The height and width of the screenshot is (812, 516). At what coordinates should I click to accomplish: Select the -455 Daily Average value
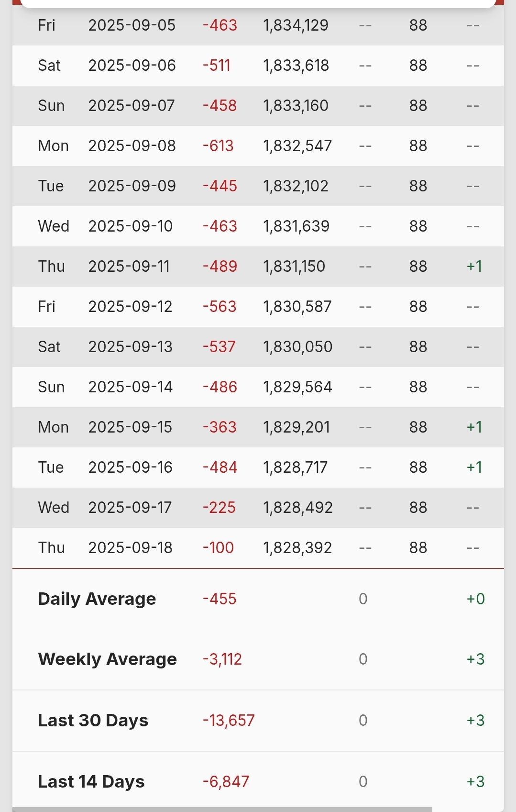220,599
